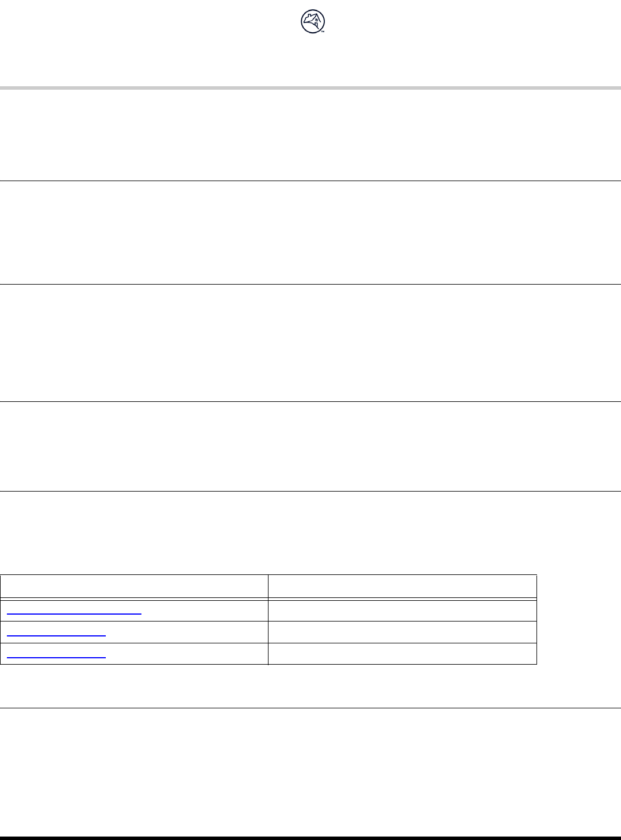Screen dimensions: 621x840
Task: Click the trademark symbol beside the house logo
Action: pyautogui.click(x=323, y=31)
